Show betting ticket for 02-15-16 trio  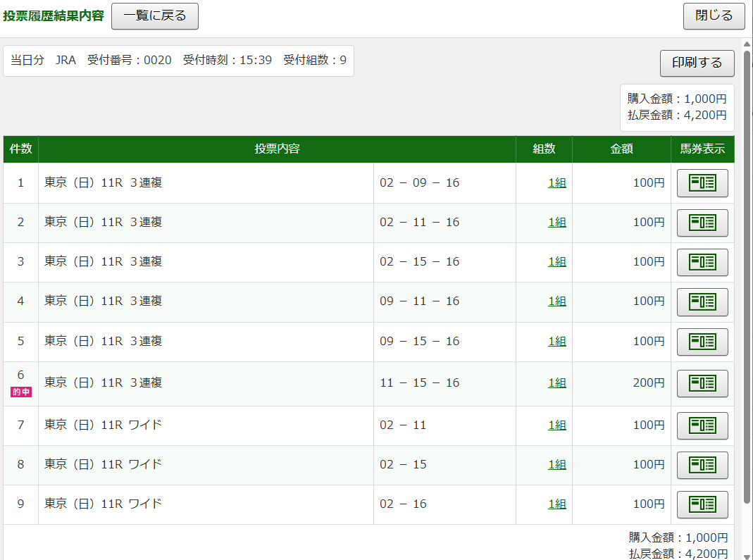[702, 262]
